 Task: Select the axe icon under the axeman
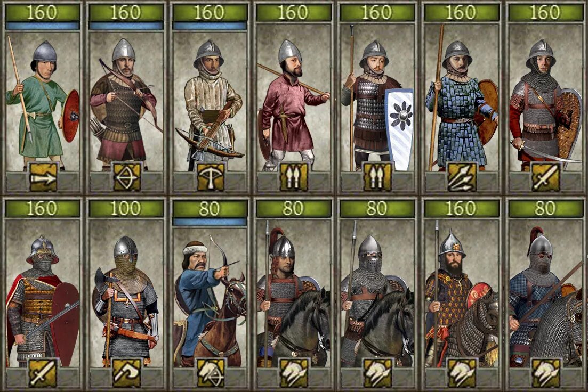127,372
